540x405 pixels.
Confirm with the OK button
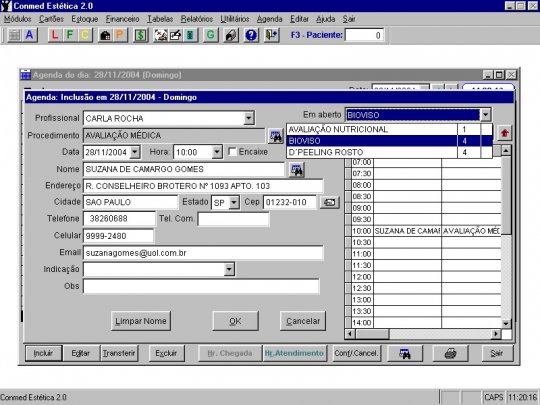(235, 321)
